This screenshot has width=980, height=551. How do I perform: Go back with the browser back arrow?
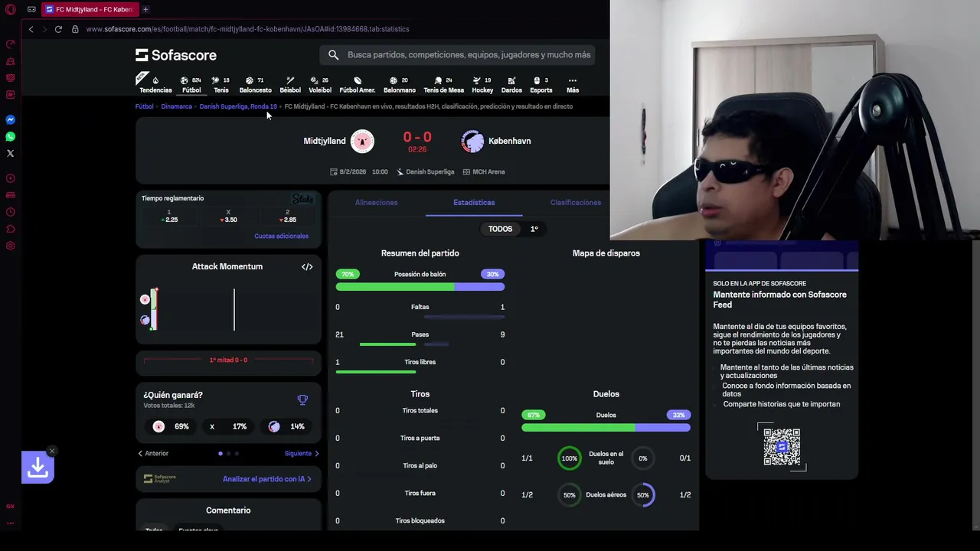click(x=31, y=29)
